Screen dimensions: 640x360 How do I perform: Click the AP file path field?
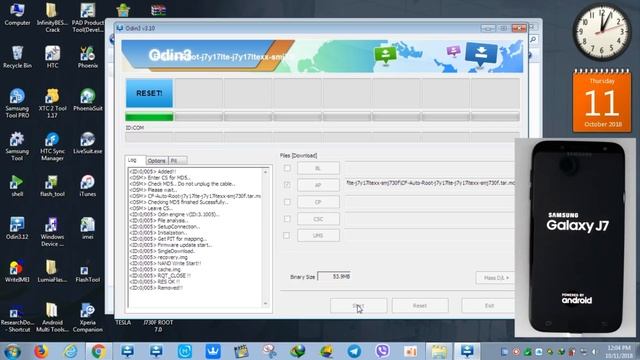(430, 184)
